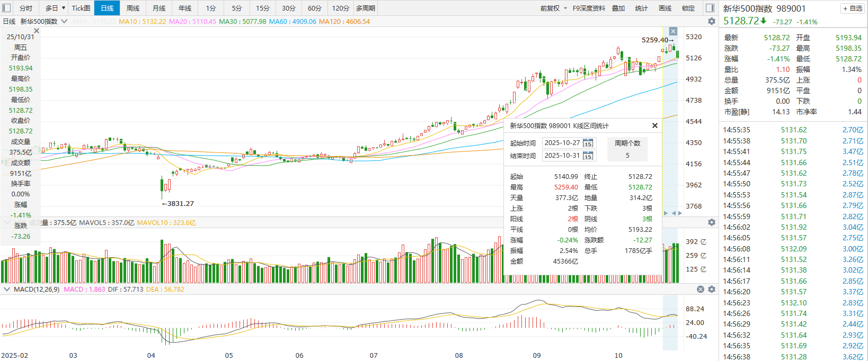Open start date calendar picker

pos(588,143)
